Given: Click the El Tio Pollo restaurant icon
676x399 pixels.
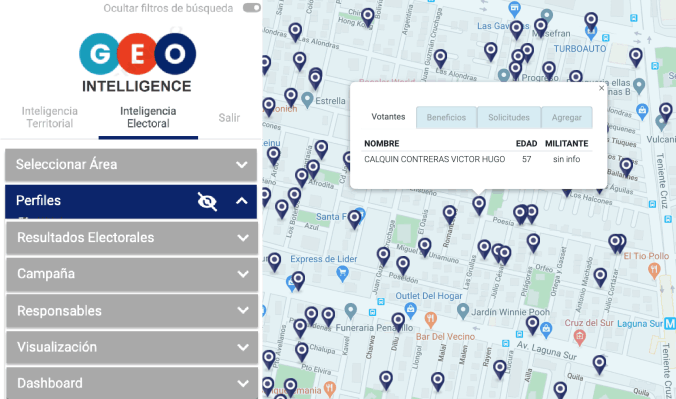Looking at the screenshot, I should [654, 271].
